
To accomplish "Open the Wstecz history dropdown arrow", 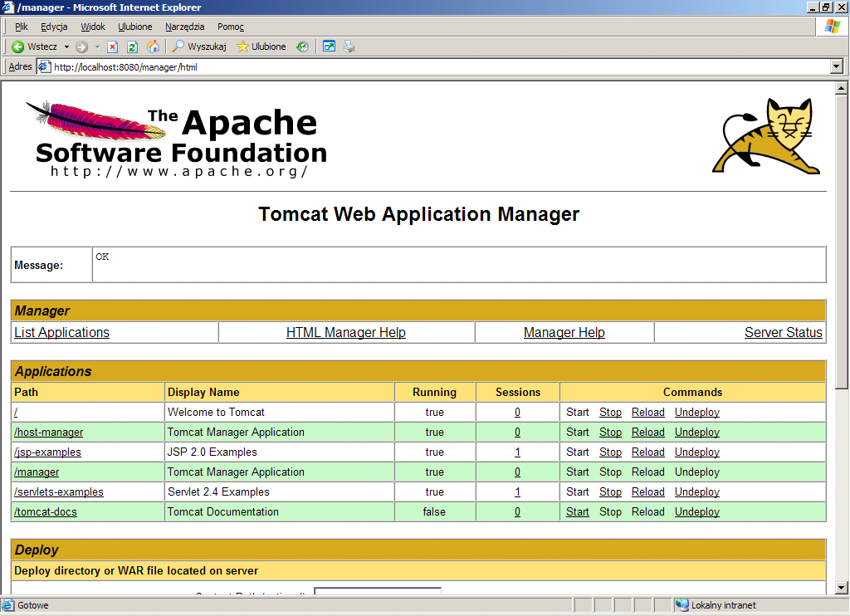I will point(66,46).
